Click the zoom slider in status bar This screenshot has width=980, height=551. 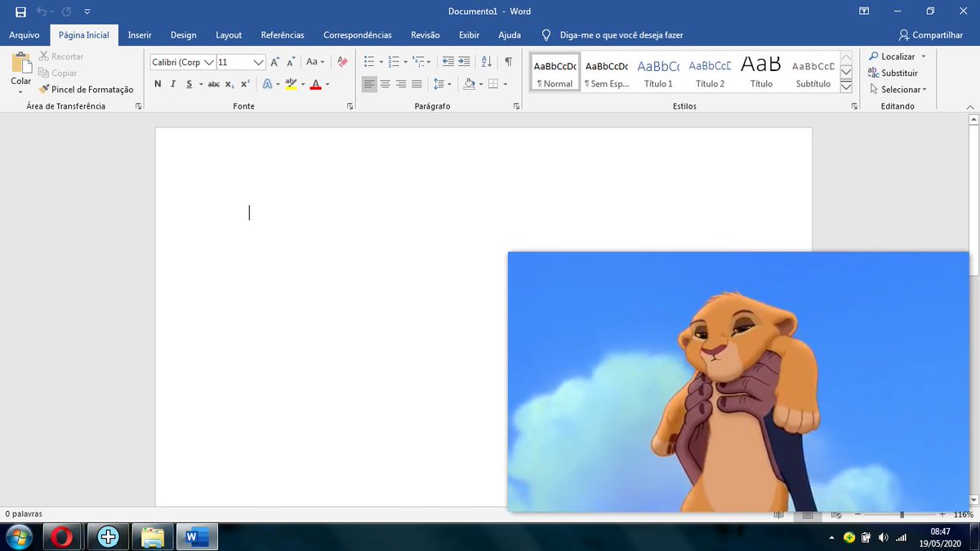902,514
